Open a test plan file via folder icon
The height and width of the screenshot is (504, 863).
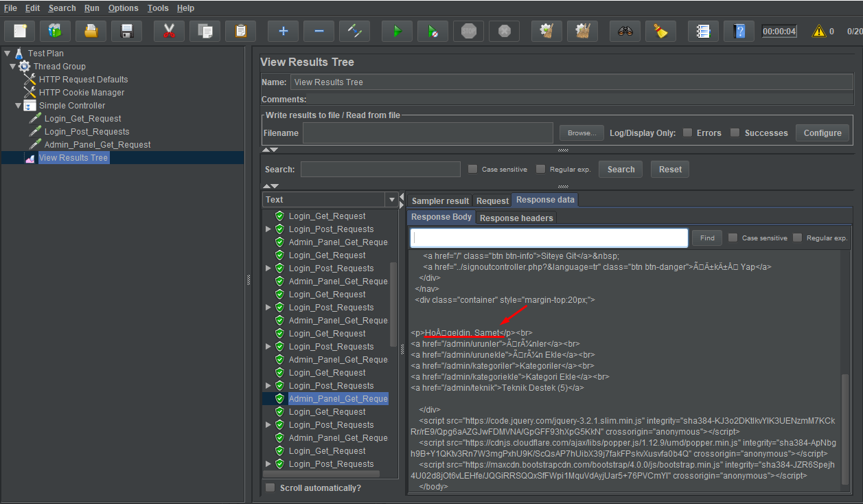(x=91, y=31)
